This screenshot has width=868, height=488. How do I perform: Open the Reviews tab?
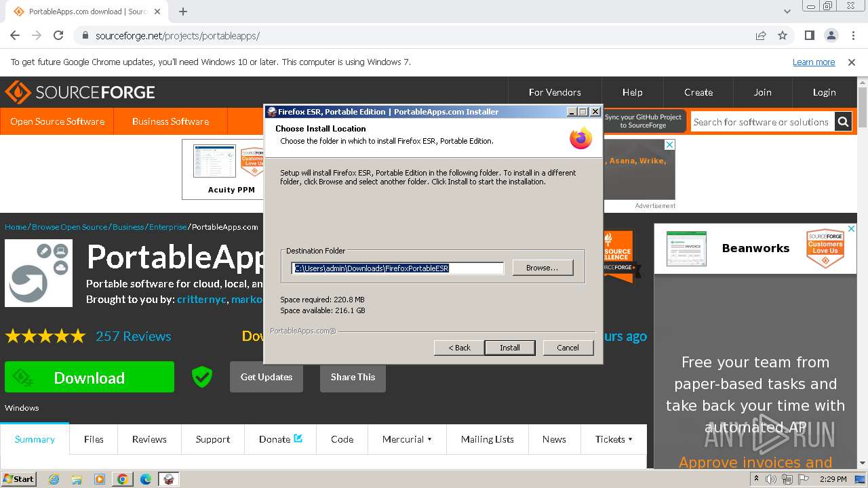[x=149, y=439]
